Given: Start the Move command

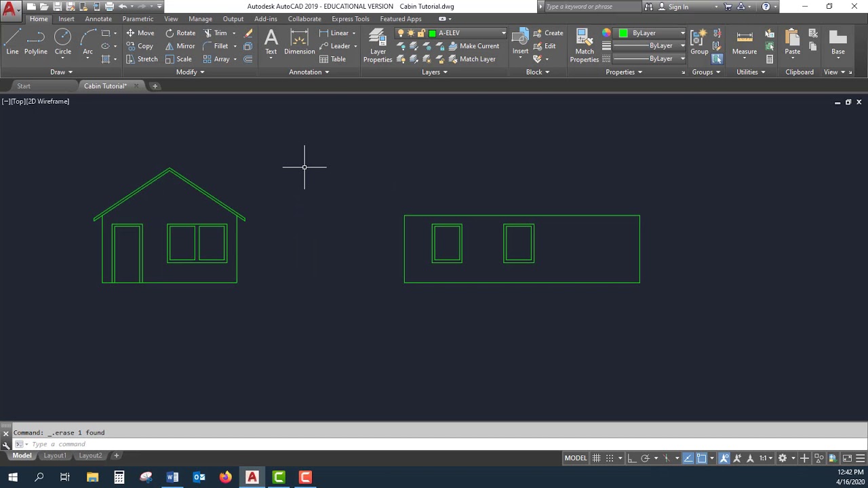Looking at the screenshot, I should pyautogui.click(x=140, y=33).
